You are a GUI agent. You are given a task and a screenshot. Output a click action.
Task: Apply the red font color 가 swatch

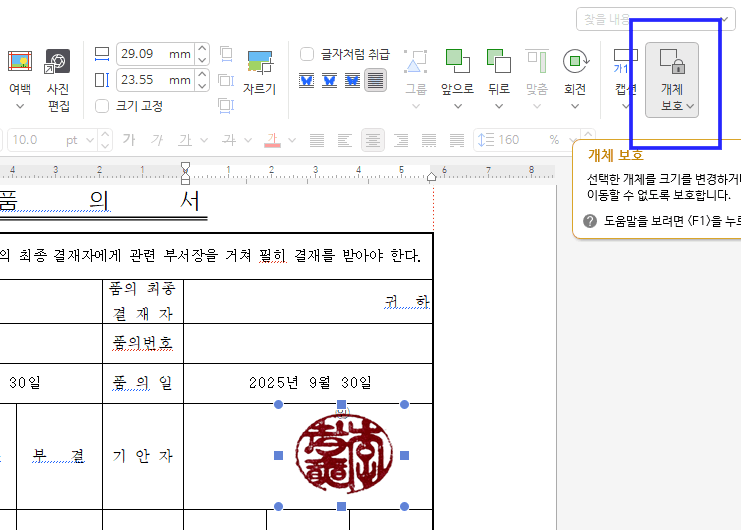(x=272, y=140)
